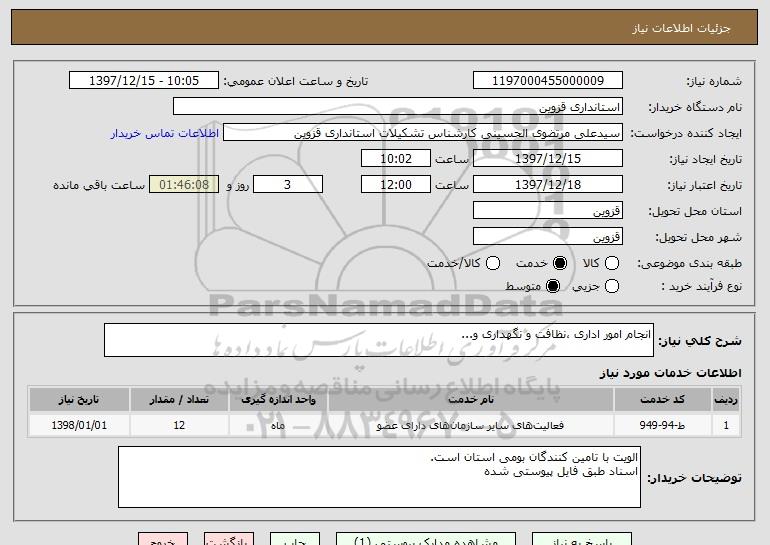The image size is (770, 545).
Task: Click the شرح کلی نیاز text area
Action: pyautogui.click(x=379, y=340)
